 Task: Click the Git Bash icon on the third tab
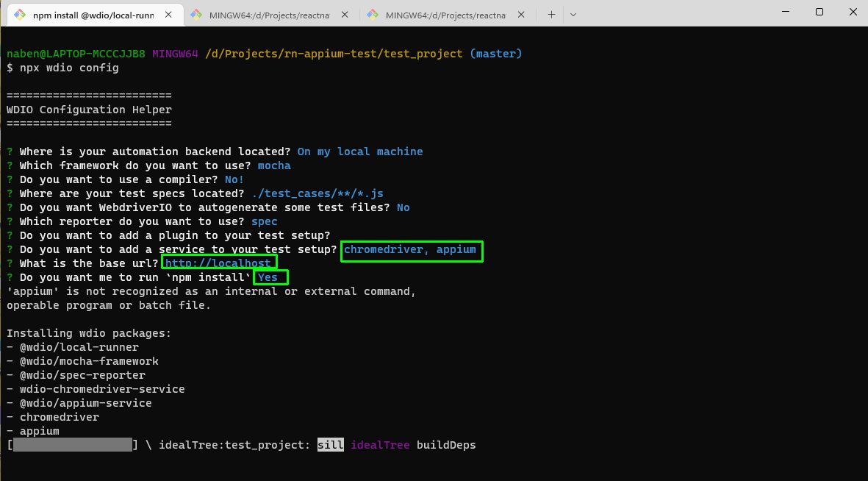tap(373, 15)
